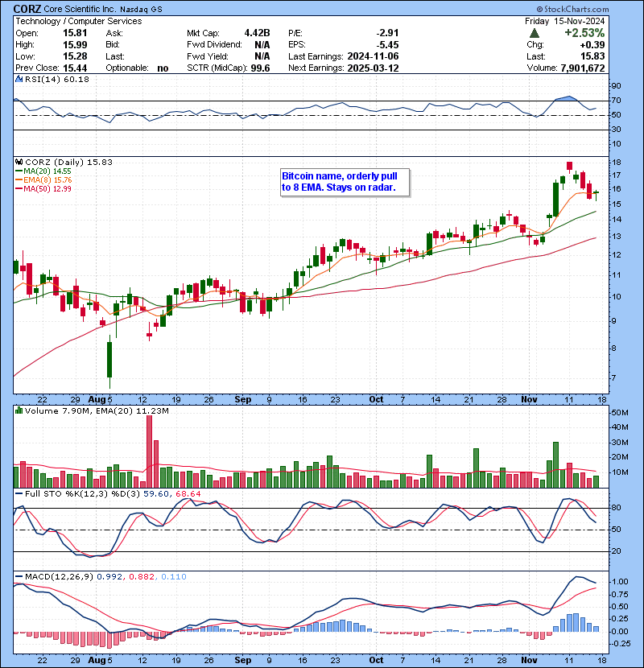Viewport: 644px width, 668px height.
Task: Click the StockCharts.com copyright watermark
Action: (572, 9)
